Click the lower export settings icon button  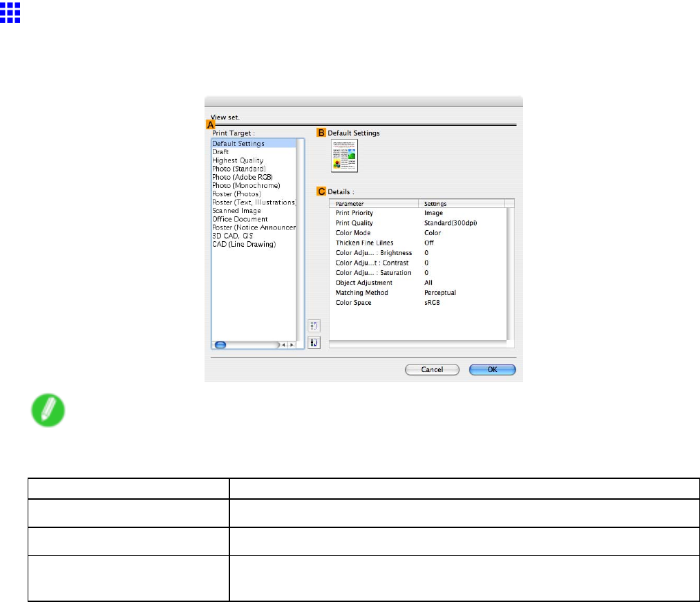[314, 343]
